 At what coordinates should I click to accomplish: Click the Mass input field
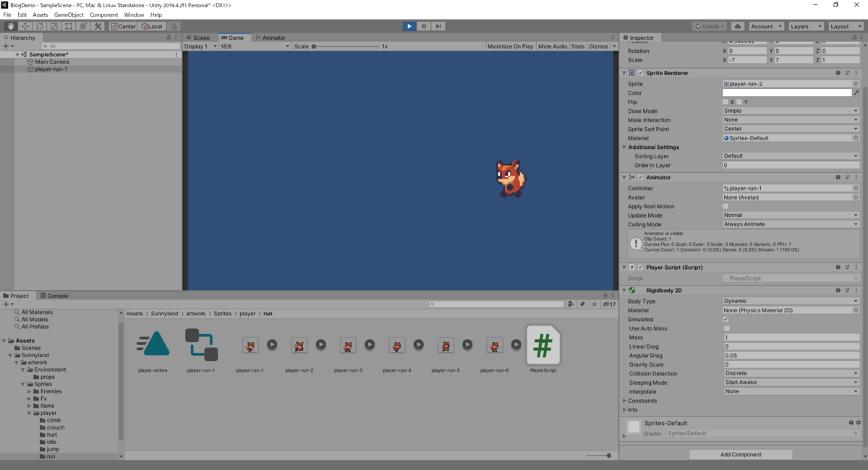(791, 338)
